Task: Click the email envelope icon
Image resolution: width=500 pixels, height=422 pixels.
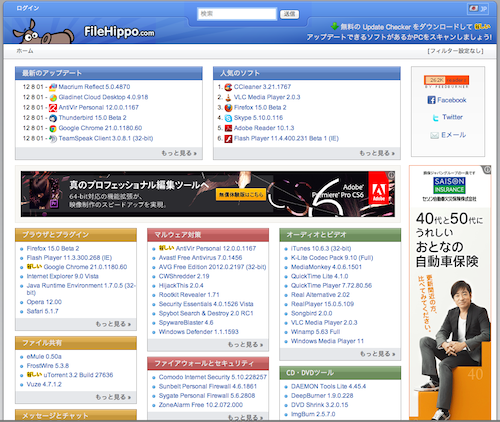Action: [x=434, y=135]
